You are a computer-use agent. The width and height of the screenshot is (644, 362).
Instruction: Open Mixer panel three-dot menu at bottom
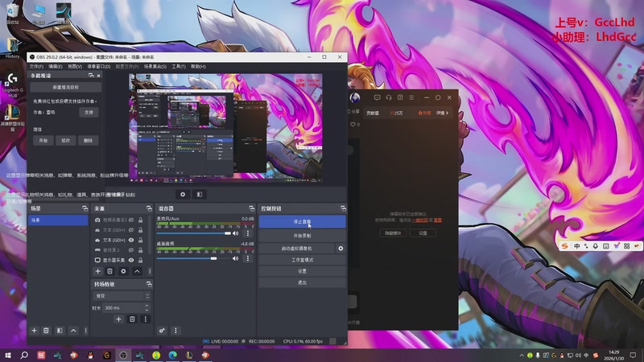pyautogui.click(x=175, y=331)
